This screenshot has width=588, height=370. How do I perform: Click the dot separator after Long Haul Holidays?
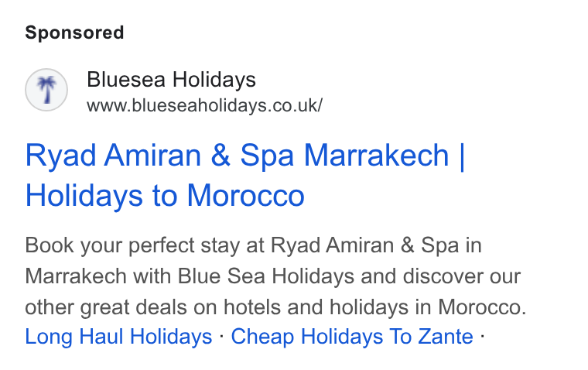point(221,336)
